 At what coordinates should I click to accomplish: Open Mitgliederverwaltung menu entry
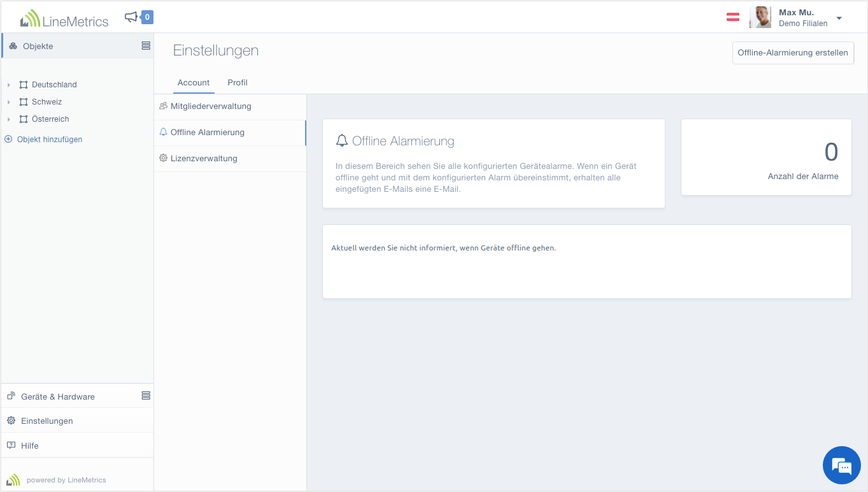click(230, 106)
